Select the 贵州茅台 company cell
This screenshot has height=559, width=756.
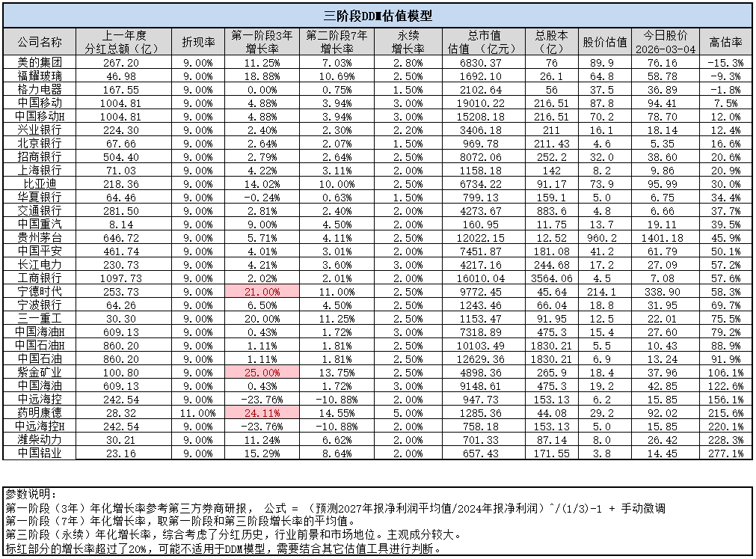pos(40,237)
